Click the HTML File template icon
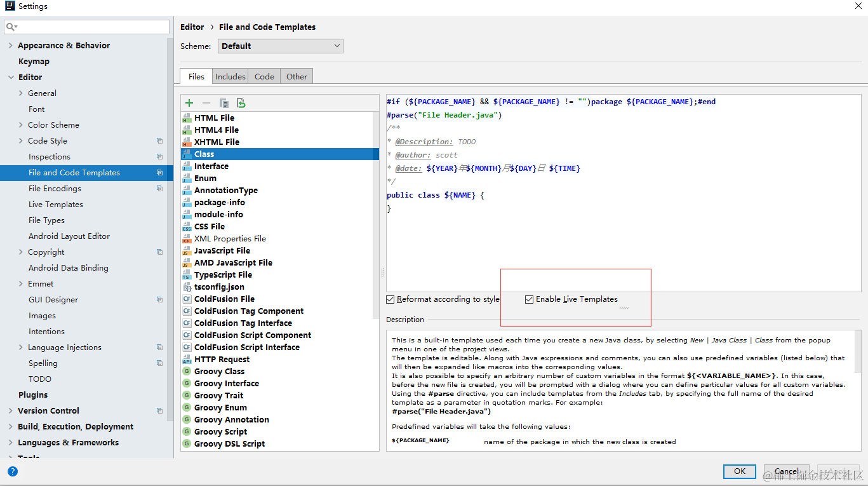 [187, 118]
